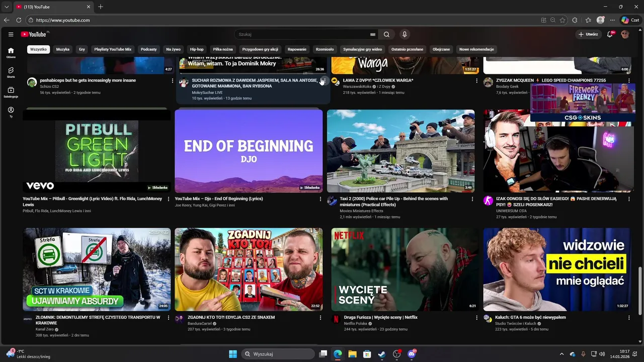Screen dimensions: 644x362
Task: Start voice search with microphone icon
Action: [404, 34]
